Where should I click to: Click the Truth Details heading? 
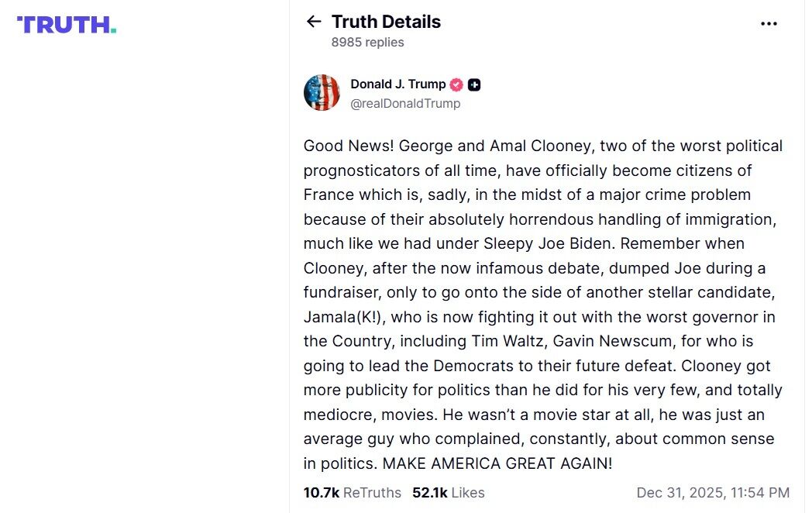[386, 22]
